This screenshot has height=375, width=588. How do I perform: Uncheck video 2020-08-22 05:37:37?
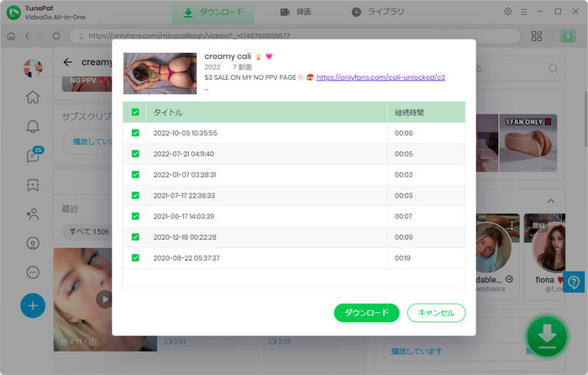click(135, 258)
